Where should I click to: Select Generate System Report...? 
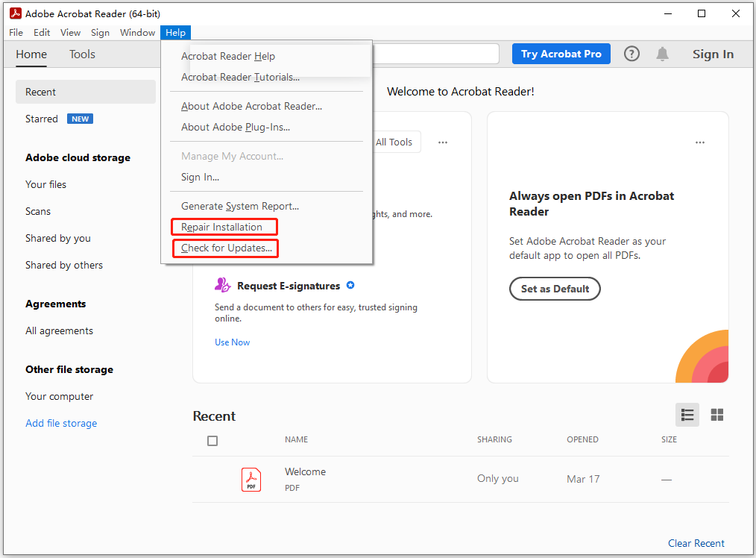pyautogui.click(x=239, y=206)
